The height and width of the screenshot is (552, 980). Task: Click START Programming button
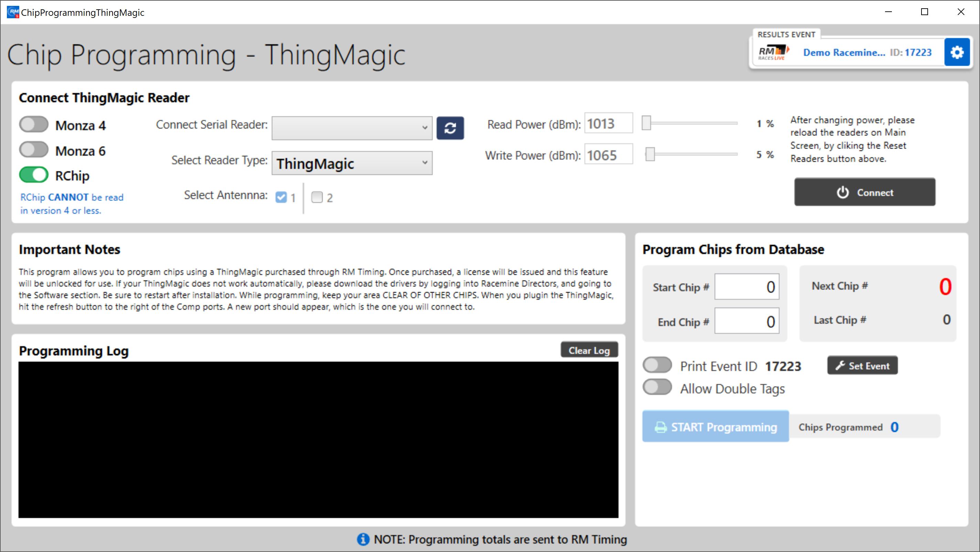(715, 427)
